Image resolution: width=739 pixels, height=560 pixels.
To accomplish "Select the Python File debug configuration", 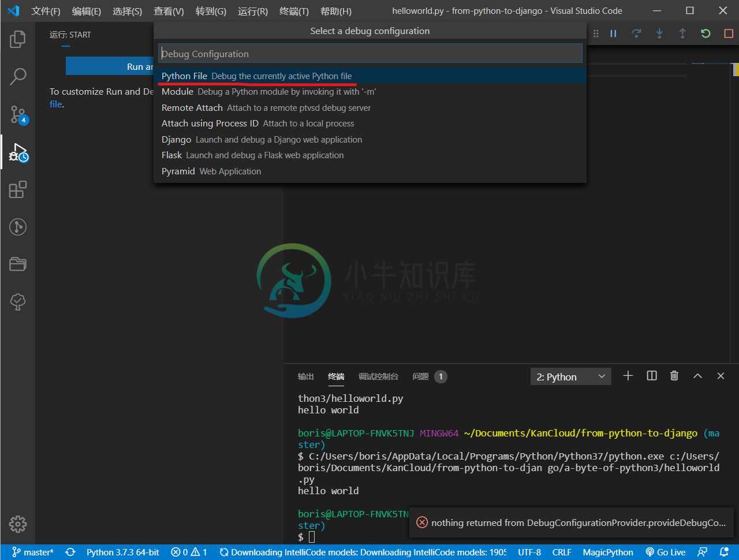I will (370, 76).
